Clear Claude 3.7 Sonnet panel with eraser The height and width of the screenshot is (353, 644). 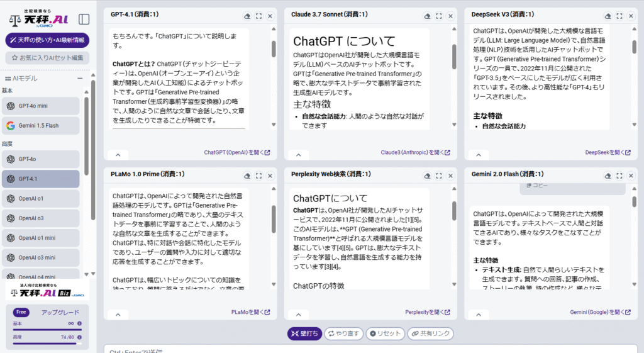(427, 16)
